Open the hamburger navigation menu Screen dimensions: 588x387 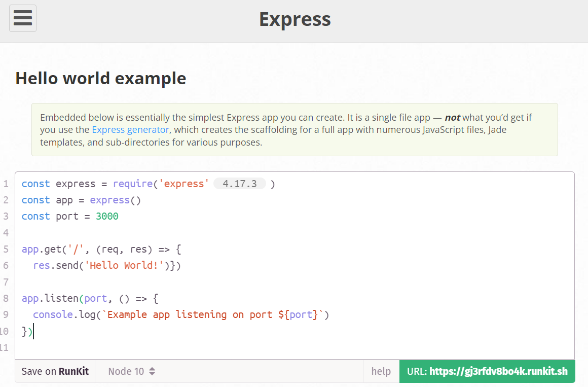pyautogui.click(x=23, y=18)
